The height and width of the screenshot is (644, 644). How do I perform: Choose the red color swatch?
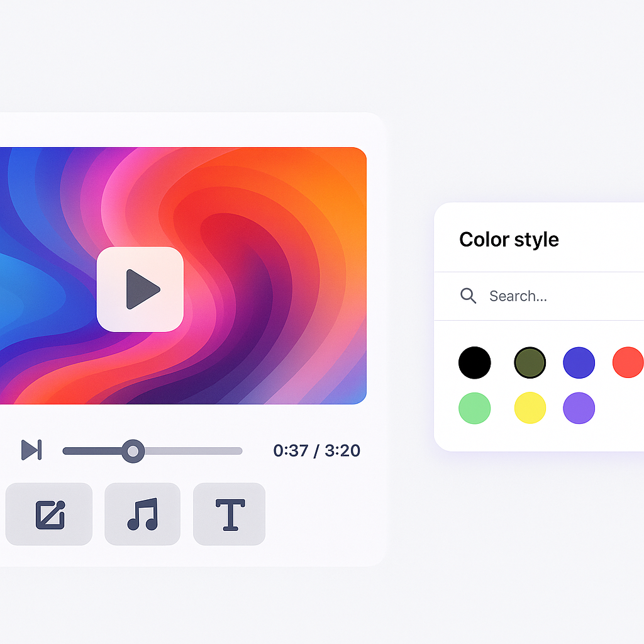628,363
